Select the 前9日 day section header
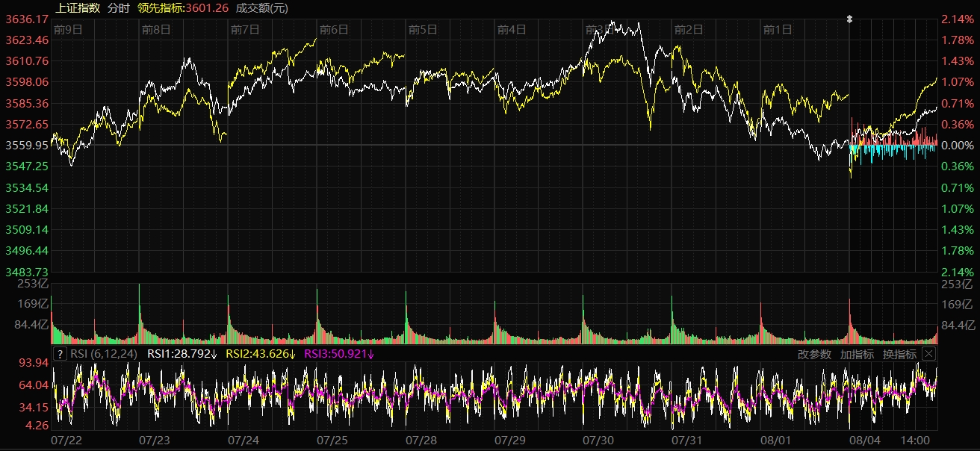The image size is (980, 451). (x=67, y=30)
